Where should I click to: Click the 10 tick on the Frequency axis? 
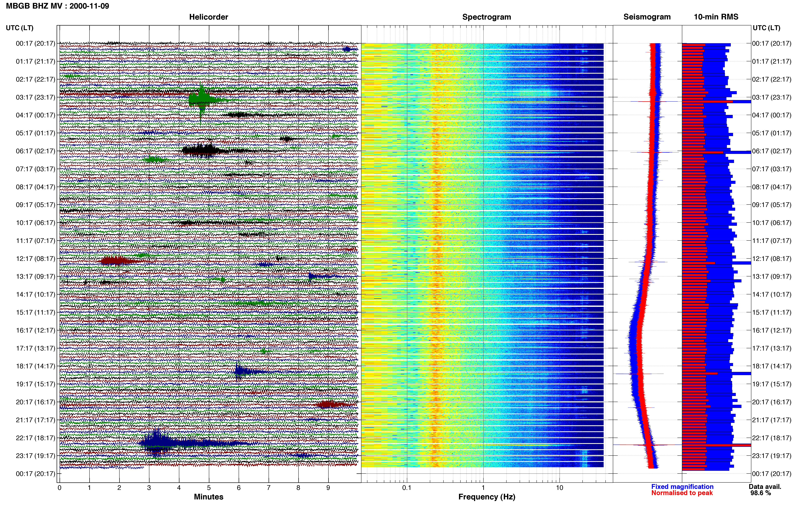[559, 488]
